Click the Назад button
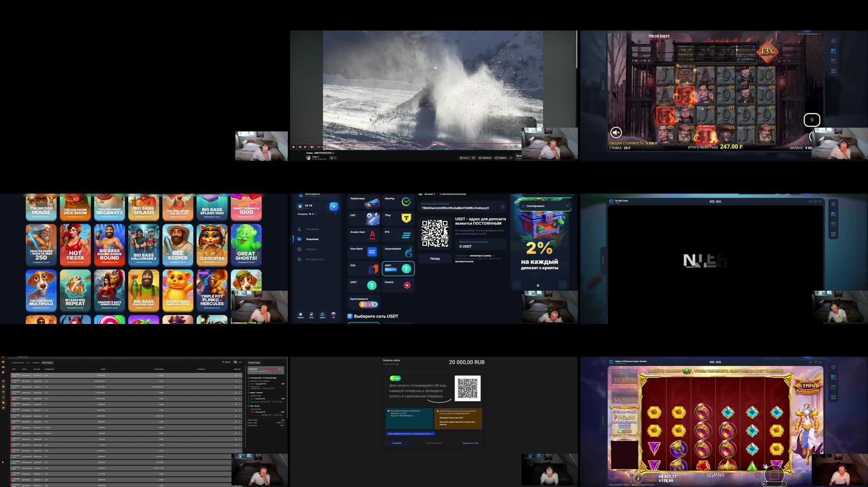 (x=435, y=259)
